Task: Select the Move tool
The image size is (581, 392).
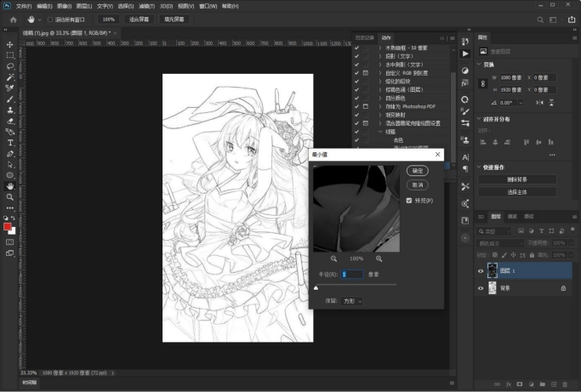Action: [10, 44]
